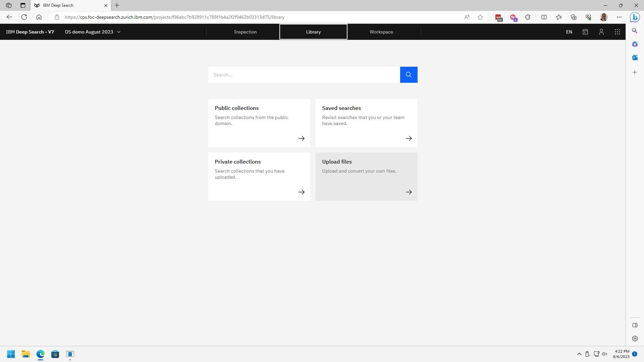Open the Bing Copilot sidebar button

tap(635, 17)
